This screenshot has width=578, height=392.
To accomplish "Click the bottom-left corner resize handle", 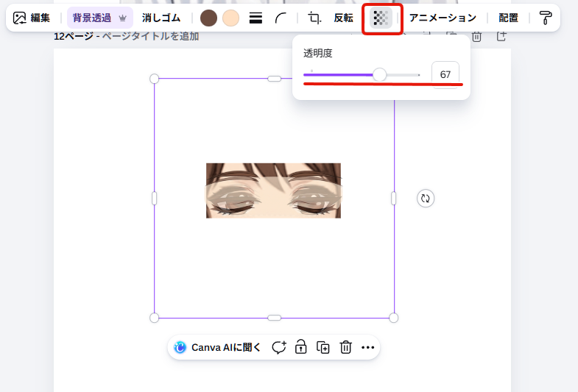I will point(154,318).
